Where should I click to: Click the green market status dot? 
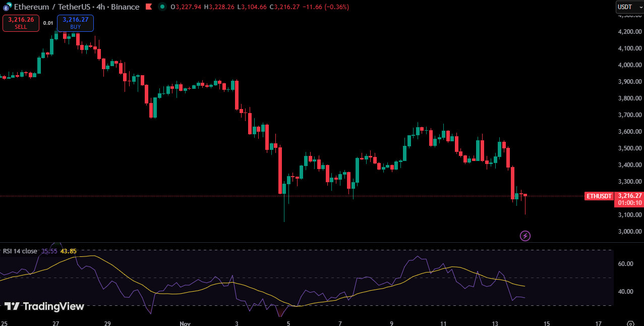(162, 7)
